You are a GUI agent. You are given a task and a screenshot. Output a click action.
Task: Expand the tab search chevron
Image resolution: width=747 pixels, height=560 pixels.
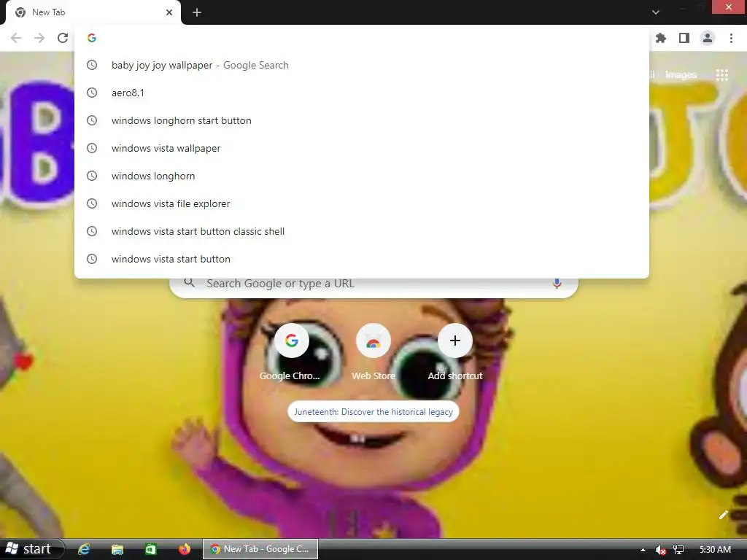point(656,12)
